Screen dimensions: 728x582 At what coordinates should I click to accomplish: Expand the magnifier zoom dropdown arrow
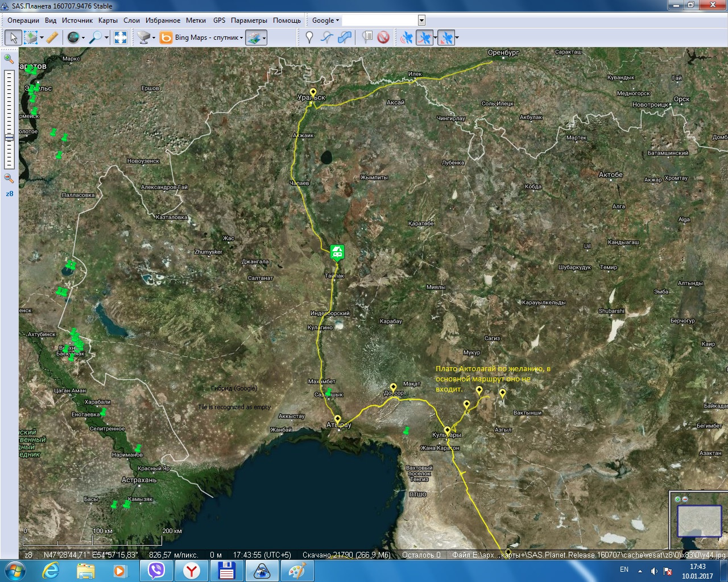point(106,38)
